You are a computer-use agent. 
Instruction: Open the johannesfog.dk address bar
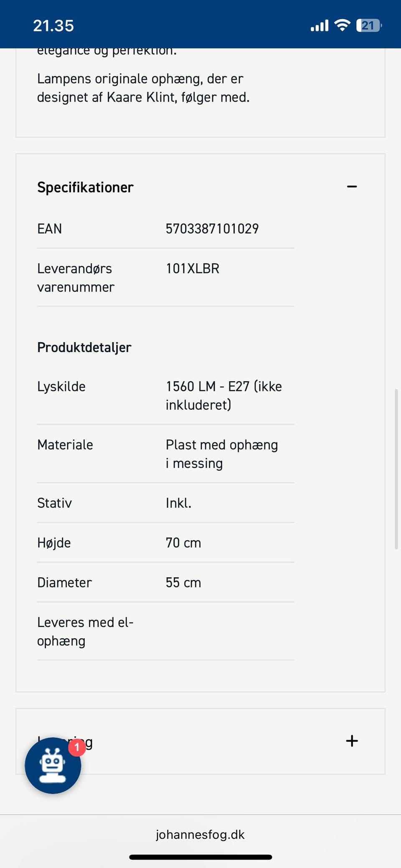click(x=200, y=835)
